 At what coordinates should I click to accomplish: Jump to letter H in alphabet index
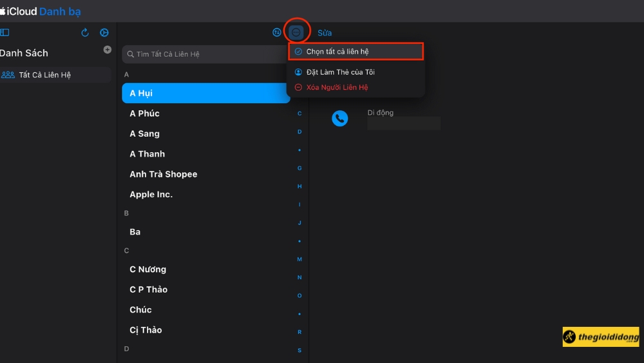299,186
